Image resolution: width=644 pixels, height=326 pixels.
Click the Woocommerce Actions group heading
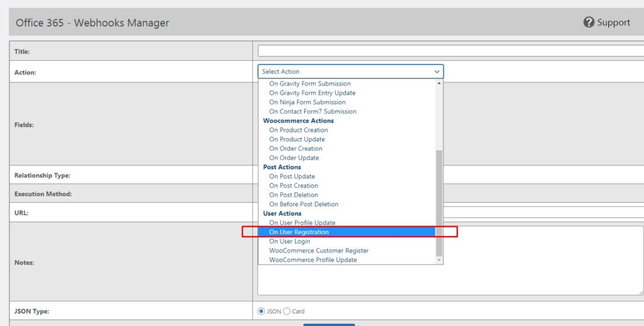[298, 121]
